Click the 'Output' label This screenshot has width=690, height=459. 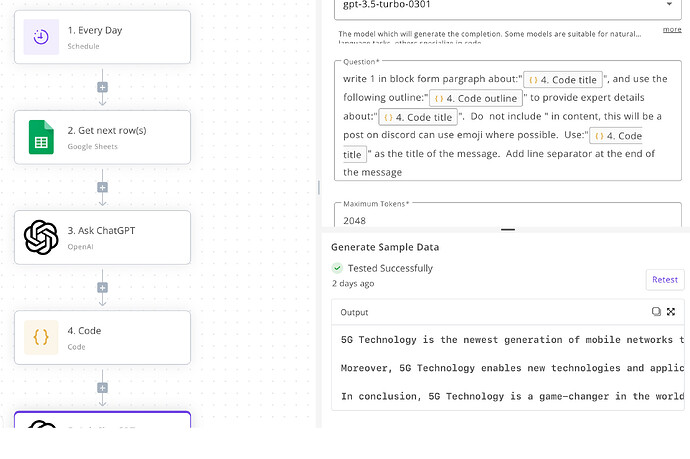point(354,312)
